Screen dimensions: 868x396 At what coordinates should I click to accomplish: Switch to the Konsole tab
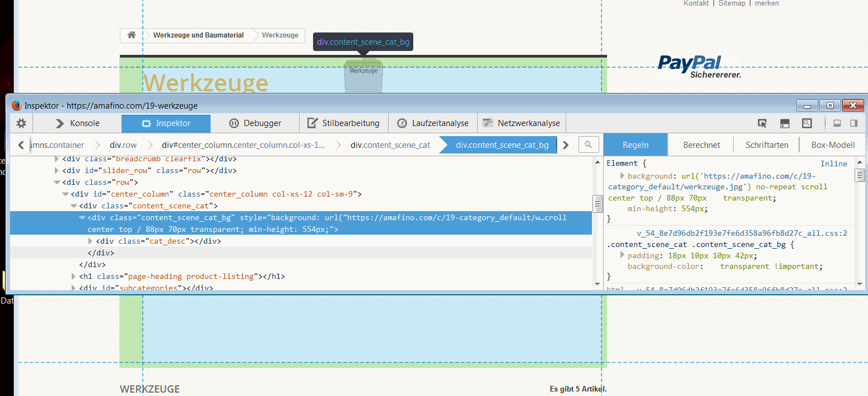(77, 123)
